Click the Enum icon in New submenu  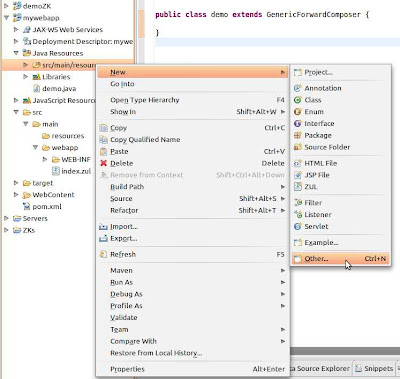(x=298, y=112)
